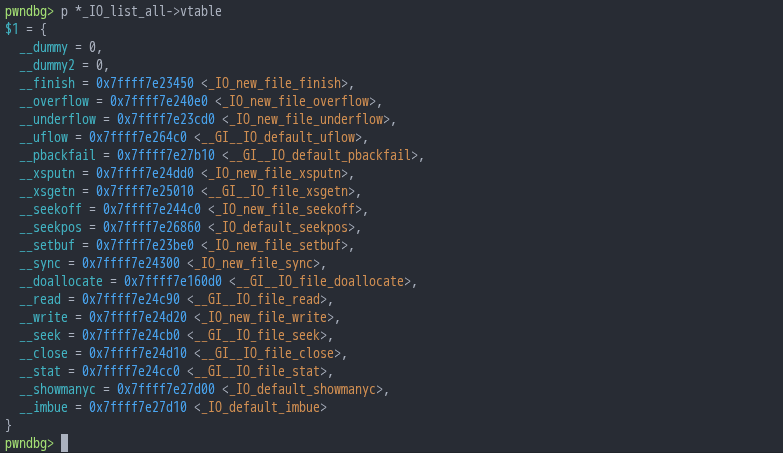Click the __GI__IO_file_xsgetn symbol

[x=278, y=191]
